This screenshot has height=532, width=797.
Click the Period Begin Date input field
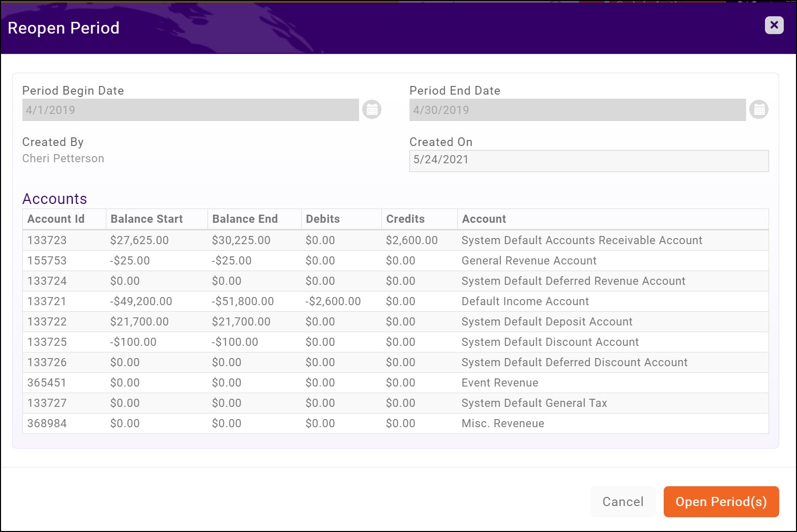click(191, 110)
